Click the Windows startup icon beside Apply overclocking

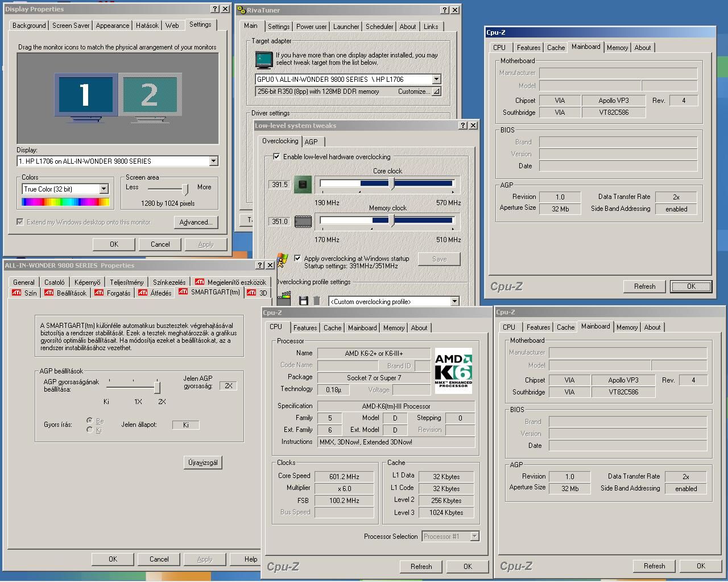[x=282, y=260]
